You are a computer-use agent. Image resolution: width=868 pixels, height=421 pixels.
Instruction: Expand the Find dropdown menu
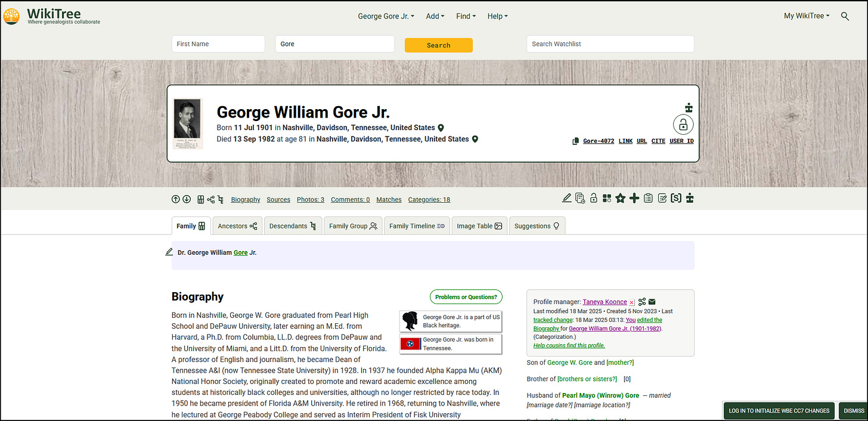point(466,16)
